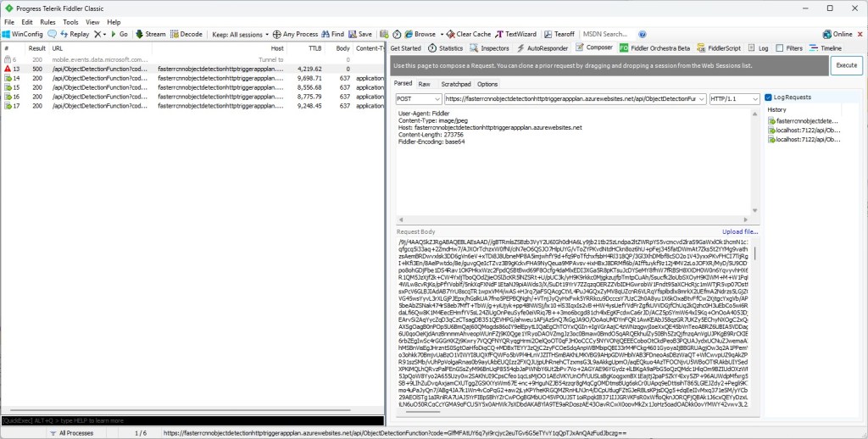Open Find sessions binoculars icon
Image resolution: width=868 pixels, height=439 pixels.
[325, 34]
